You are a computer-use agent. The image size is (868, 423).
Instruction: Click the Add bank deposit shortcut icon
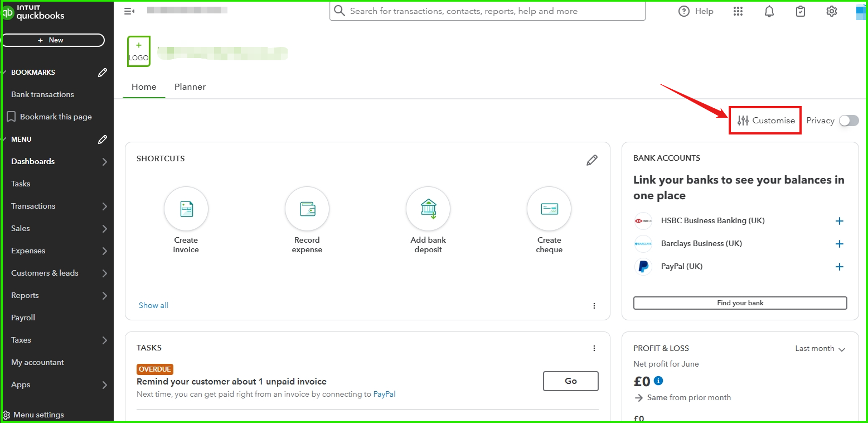pyautogui.click(x=428, y=209)
